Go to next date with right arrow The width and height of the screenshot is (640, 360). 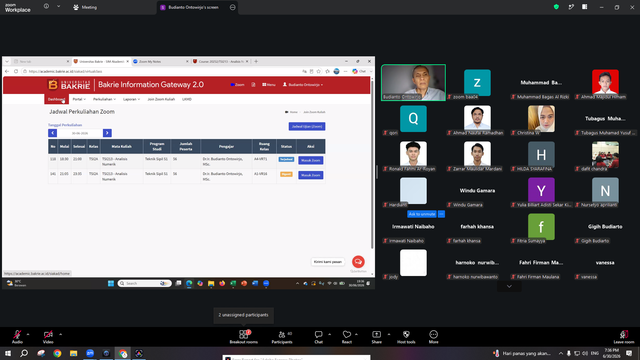pos(107,133)
